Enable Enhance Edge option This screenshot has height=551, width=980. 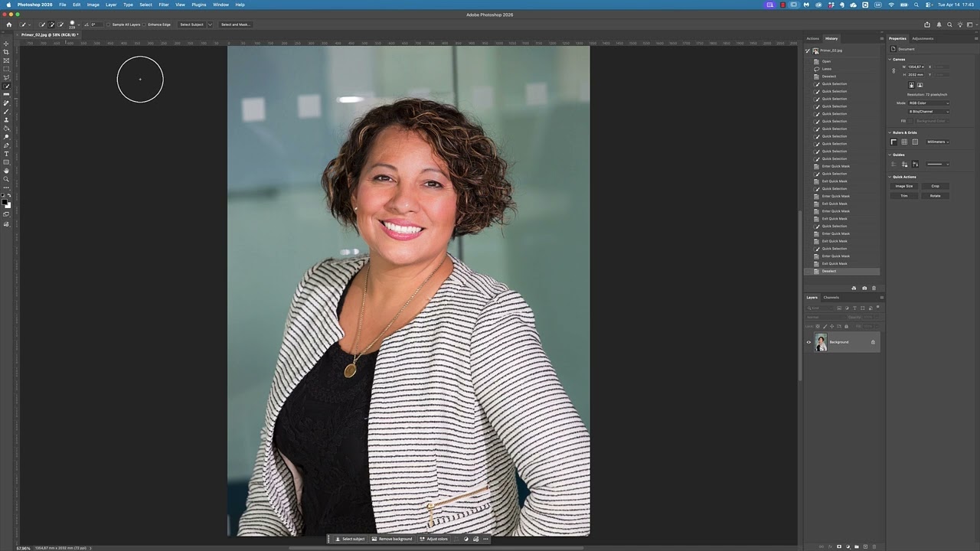pyautogui.click(x=144, y=24)
